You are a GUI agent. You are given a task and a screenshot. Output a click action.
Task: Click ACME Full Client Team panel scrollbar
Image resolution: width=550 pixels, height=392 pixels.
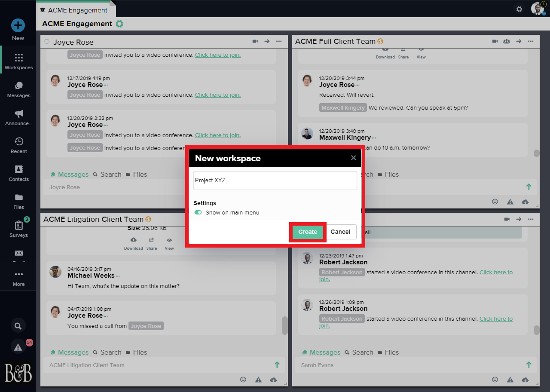tap(536, 153)
